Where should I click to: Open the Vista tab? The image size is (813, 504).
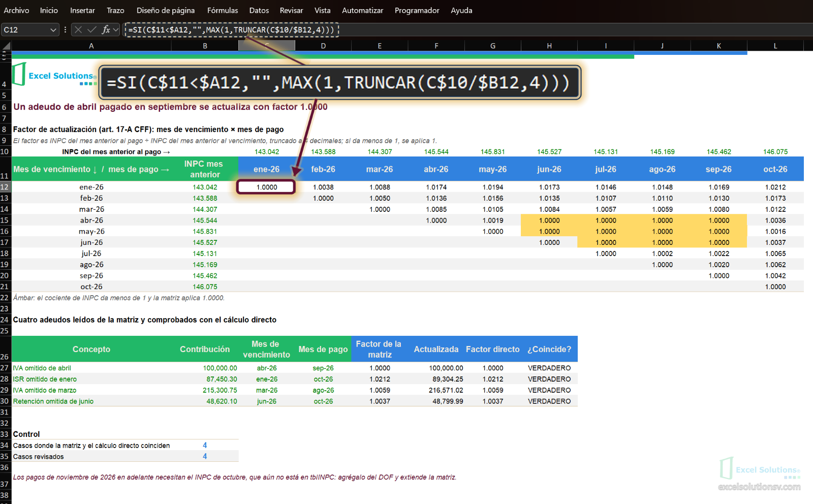[x=322, y=10]
